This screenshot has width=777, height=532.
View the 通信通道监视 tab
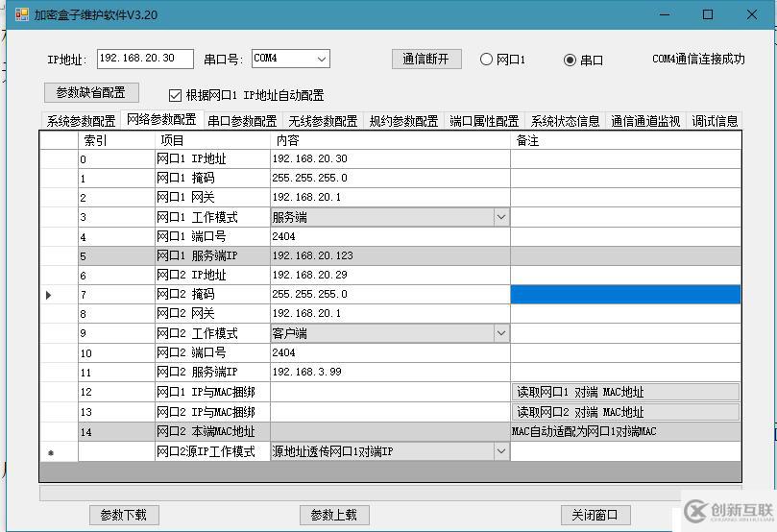tap(645, 121)
